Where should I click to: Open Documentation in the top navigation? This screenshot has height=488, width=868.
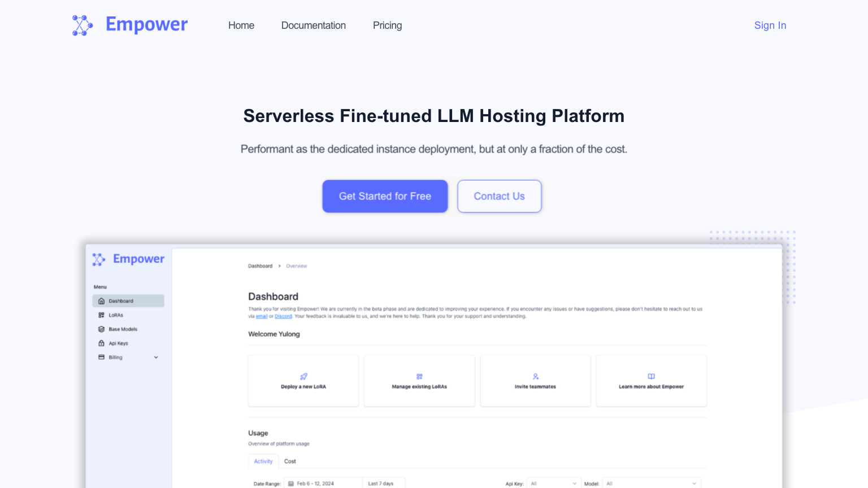314,25
